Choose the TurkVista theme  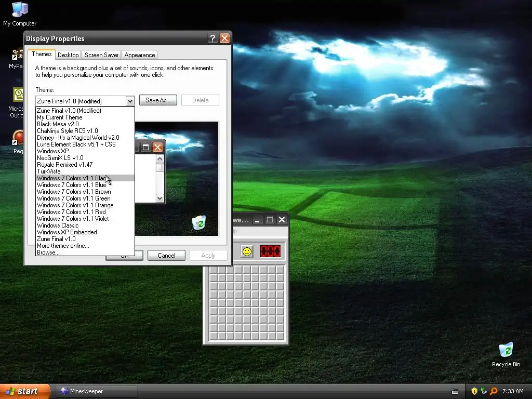85,171
